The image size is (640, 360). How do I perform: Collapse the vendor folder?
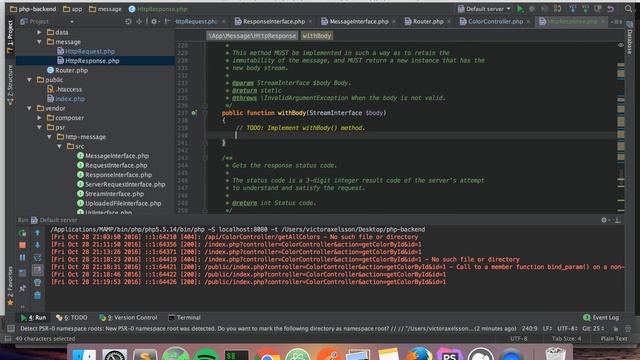29,108
